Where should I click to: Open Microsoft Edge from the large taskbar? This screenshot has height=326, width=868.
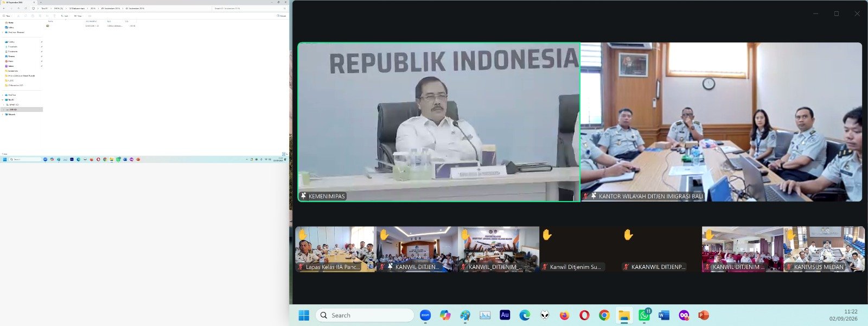click(x=525, y=315)
